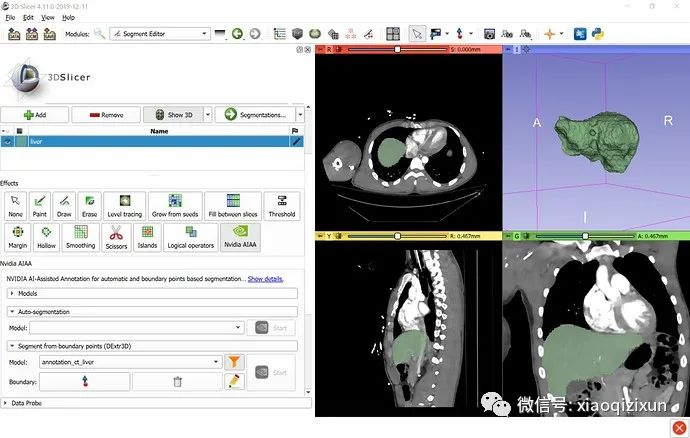Click the liver segment color swatch
The height and width of the screenshot is (438, 690).
click(21, 142)
